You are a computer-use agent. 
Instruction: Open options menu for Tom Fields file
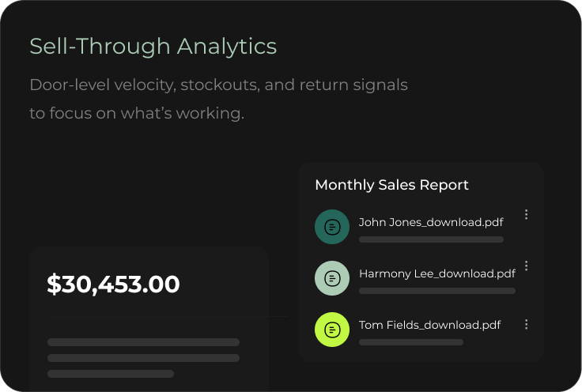coord(527,324)
